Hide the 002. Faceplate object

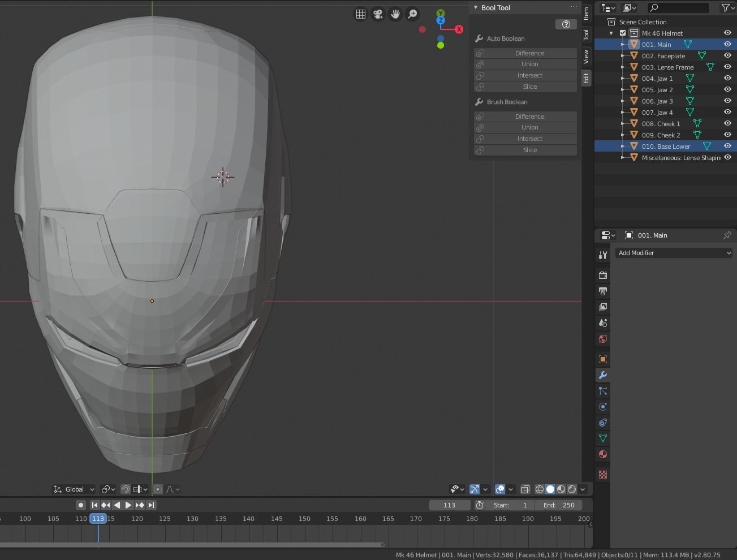[x=727, y=55]
